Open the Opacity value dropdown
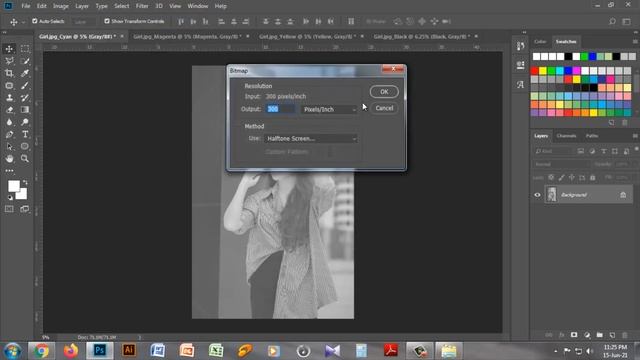The image size is (640, 360). pyautogui.click(x=624, y=164)
